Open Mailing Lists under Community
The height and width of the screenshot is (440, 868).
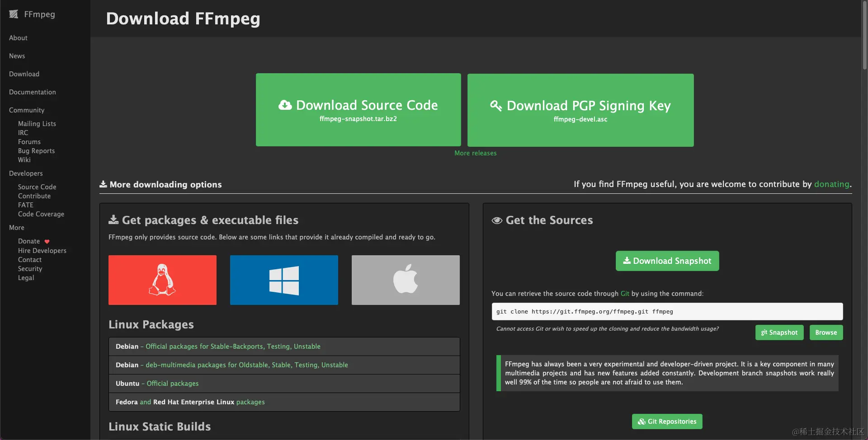coord(37,124)
